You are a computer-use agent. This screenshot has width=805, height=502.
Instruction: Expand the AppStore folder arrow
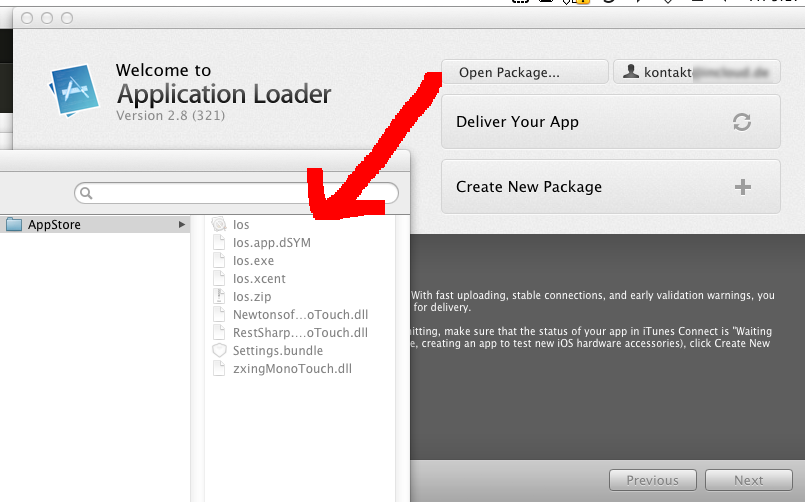point(182,225)
